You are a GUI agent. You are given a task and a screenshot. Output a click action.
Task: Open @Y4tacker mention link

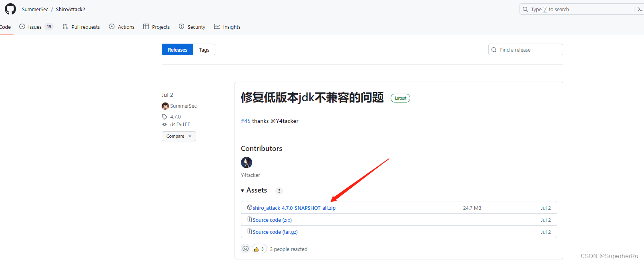point(285,121)
